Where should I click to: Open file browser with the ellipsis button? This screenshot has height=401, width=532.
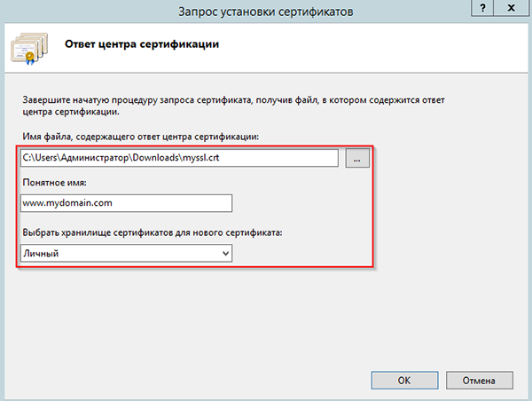click(356, 158)
